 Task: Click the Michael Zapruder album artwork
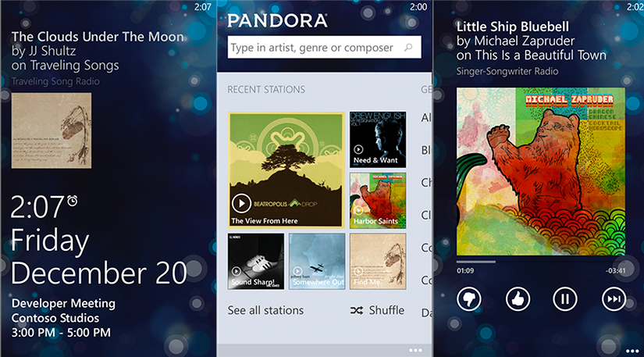(x=541, y=171)
